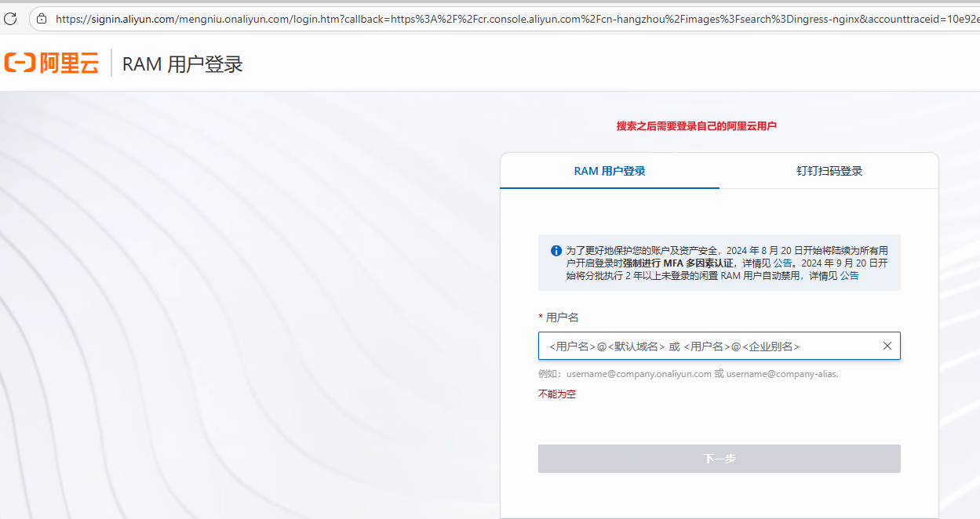Click the browser address bar URL
The image size is (980, 519).
pos(516,18)
